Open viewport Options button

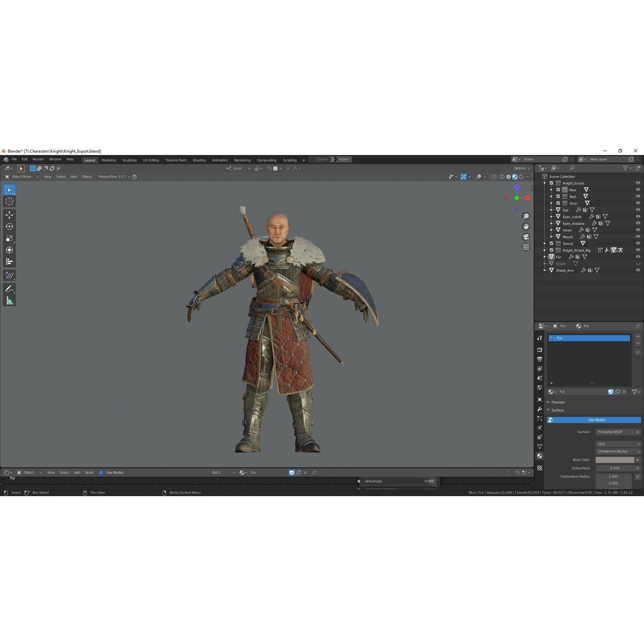pos(522,168)
